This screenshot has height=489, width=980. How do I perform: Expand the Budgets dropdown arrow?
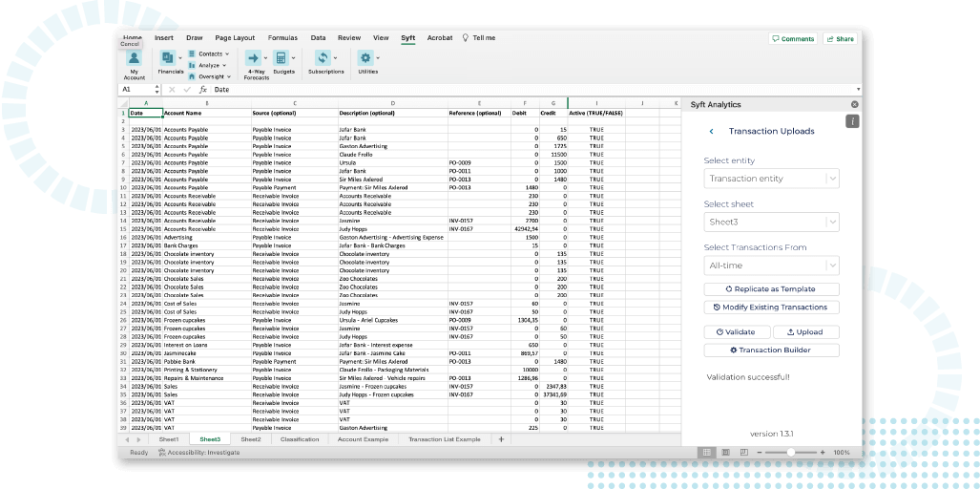(293, 58)
